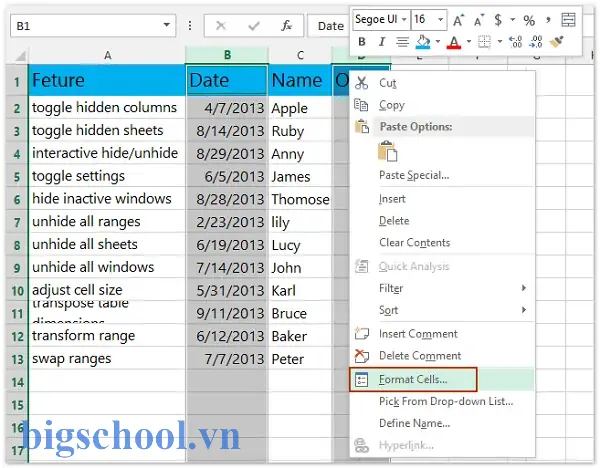
Task: Click the Delete Comment icon
Action: pos(362,355)
